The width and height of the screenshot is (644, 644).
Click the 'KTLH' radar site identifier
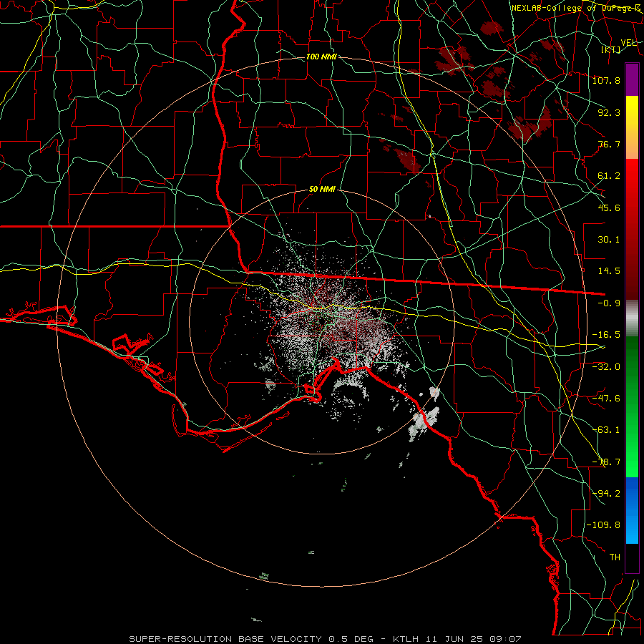[406, 639]
